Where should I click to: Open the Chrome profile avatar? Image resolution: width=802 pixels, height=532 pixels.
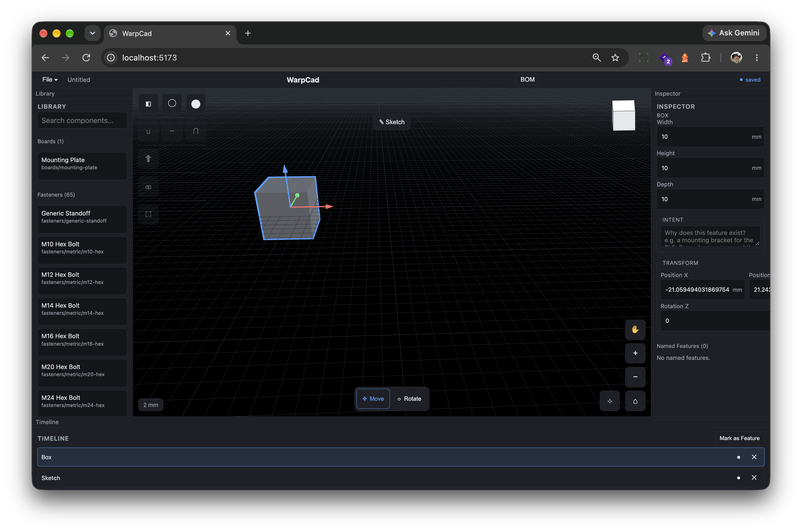coord(736,58)
